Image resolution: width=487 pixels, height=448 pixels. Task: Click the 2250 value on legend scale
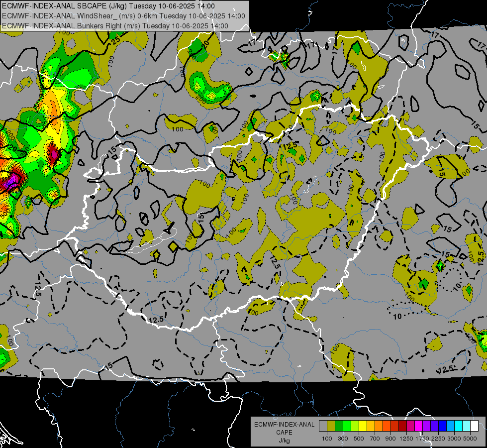point(438,439)
